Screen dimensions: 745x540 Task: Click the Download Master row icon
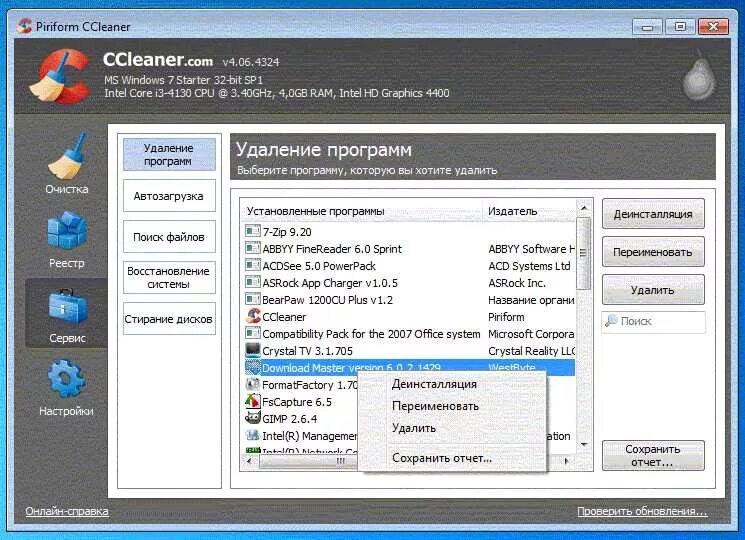[253, 368]
